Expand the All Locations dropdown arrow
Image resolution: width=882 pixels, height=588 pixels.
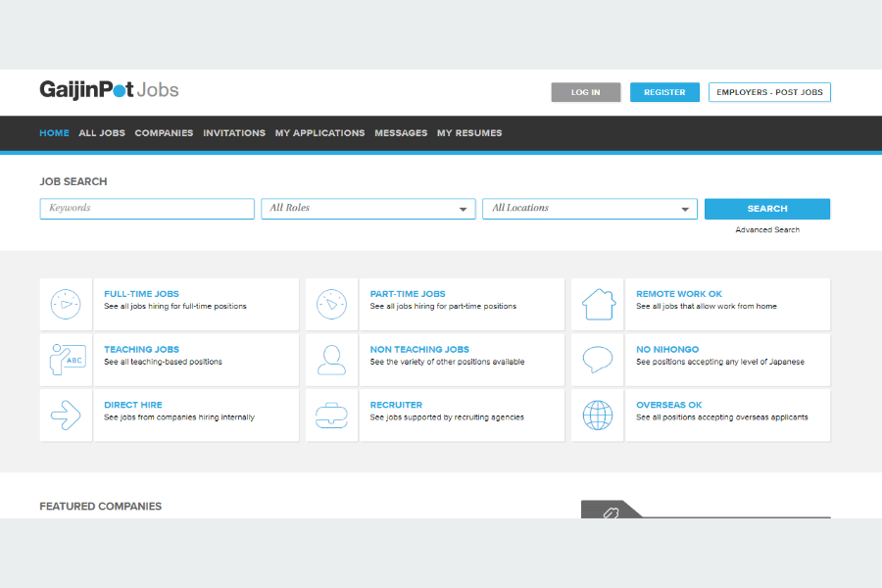pos(685,210)
